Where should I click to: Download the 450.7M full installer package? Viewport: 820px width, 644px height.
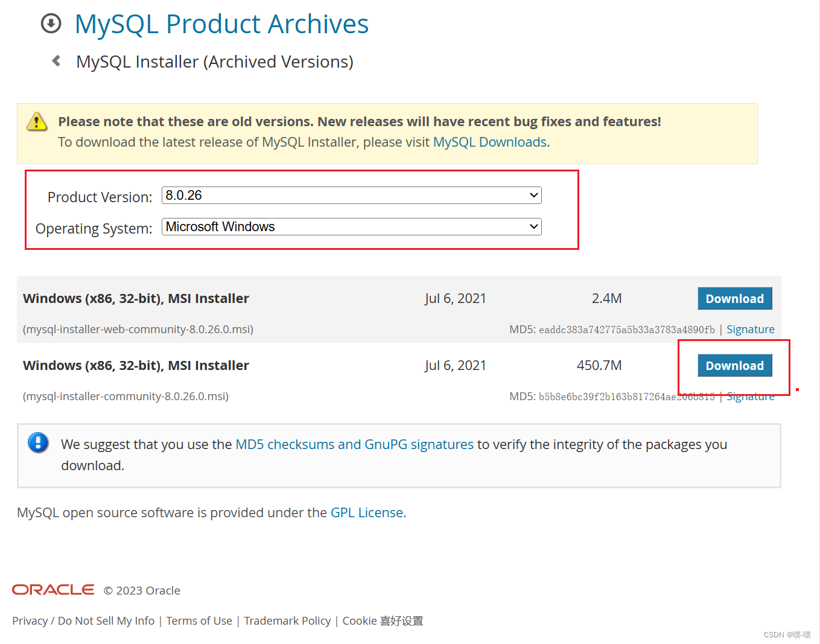point(734,365)
